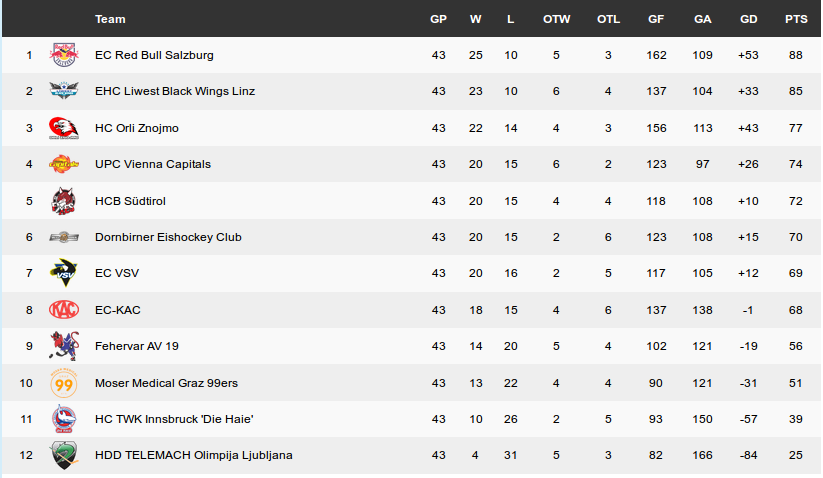Viewport: 823px width, 478px height.
Task: Click the Black Wings Linz team logo
Action: (x=64, y=91)
